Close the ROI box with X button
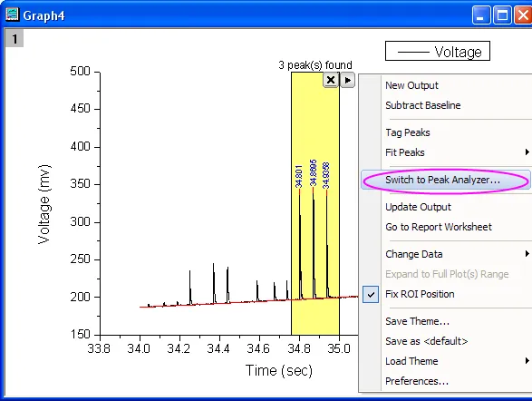Image resolution: width=532 pixels, height=401 pixels. pos(331,80)
